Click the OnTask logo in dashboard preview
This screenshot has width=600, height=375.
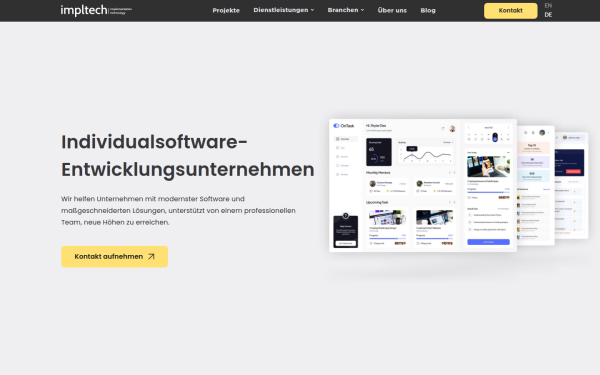pyautogui.click(x=344, y=126)
